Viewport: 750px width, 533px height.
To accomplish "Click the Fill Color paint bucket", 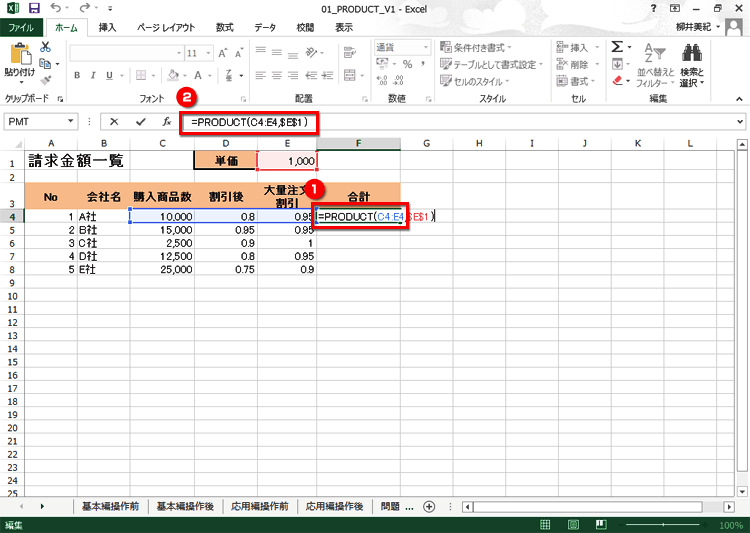I will pos(173,75).
